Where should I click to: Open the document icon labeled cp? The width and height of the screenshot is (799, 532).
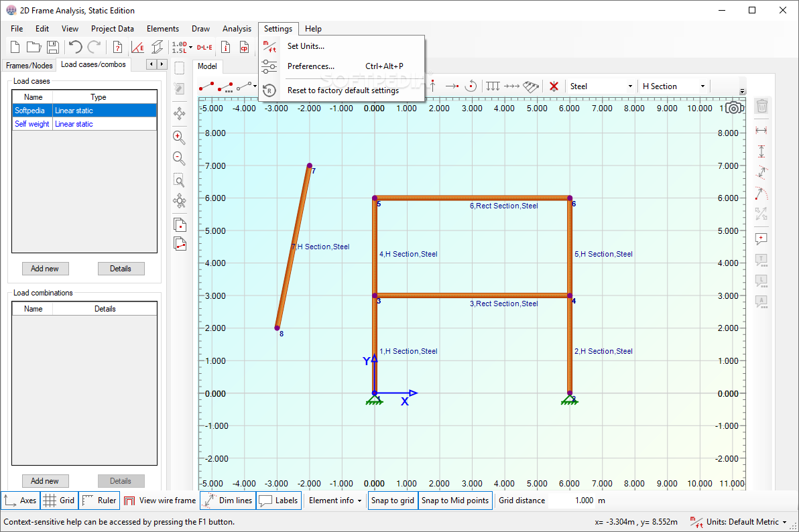tap(245, 47)
